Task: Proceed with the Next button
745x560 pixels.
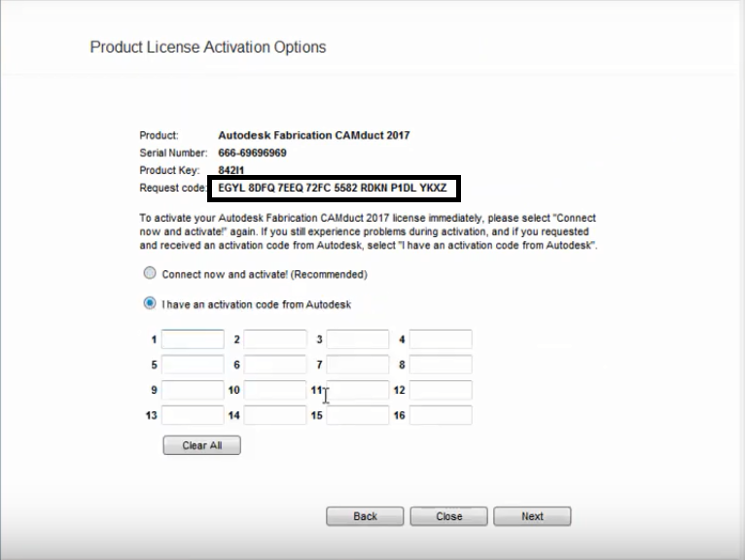Action: coord(532,516)
